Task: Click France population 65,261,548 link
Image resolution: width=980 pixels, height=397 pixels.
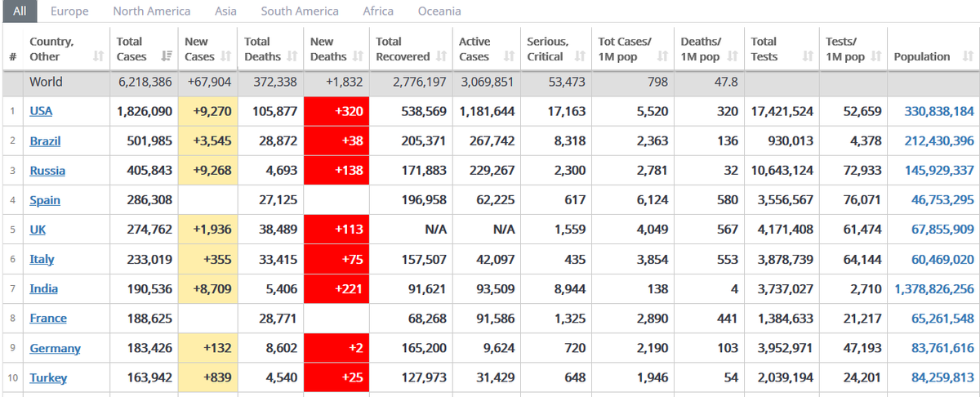Action: 942,318
